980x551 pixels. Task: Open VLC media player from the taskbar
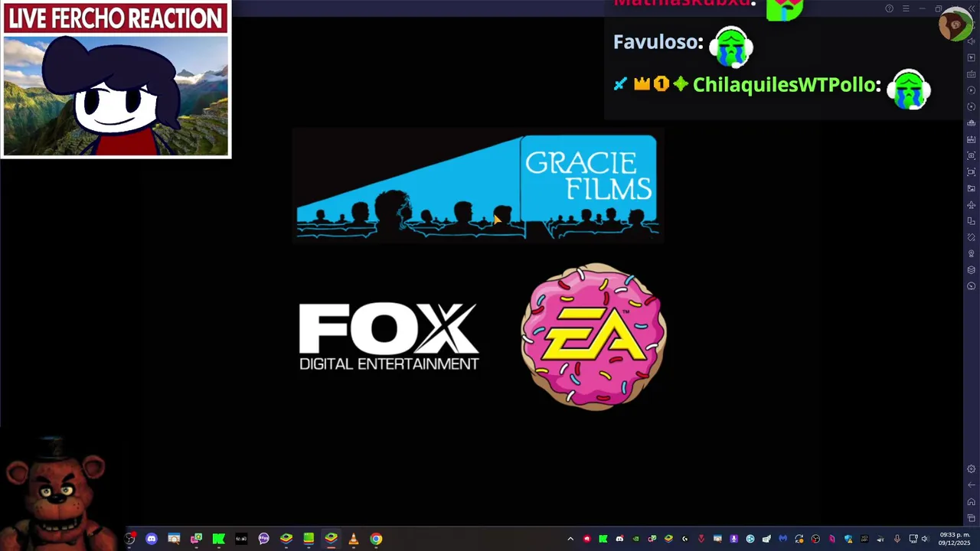(x=353, y=539)
